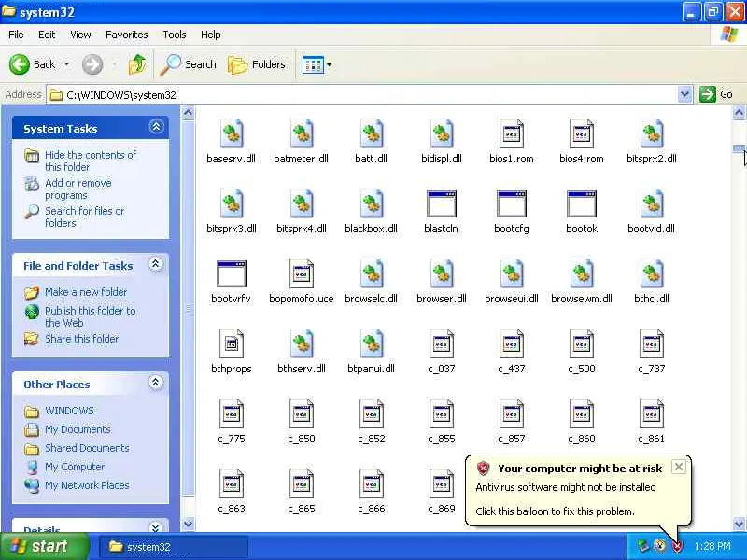Open the Windows Start menu
Image resolution: width=747 pixels, height=560 pixels.
click(x=44, y=546)
